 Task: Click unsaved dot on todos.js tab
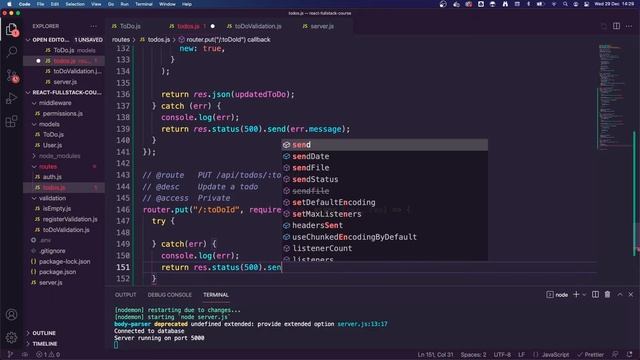(213, 26)
